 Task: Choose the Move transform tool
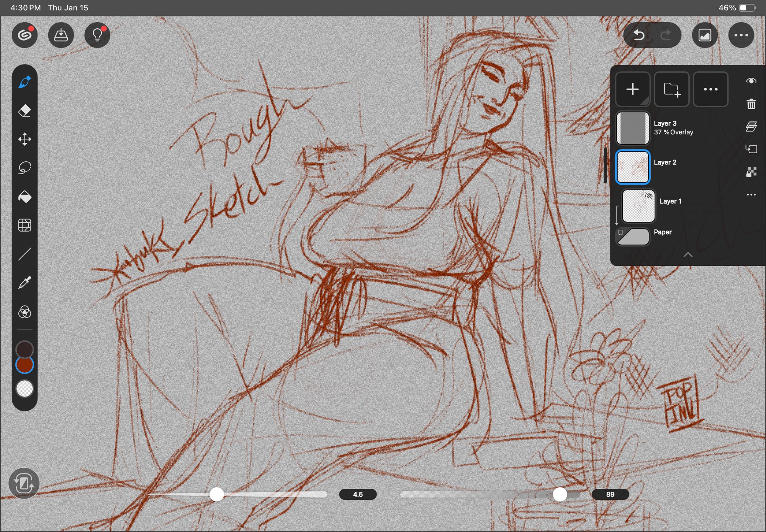tap(25, 139)
